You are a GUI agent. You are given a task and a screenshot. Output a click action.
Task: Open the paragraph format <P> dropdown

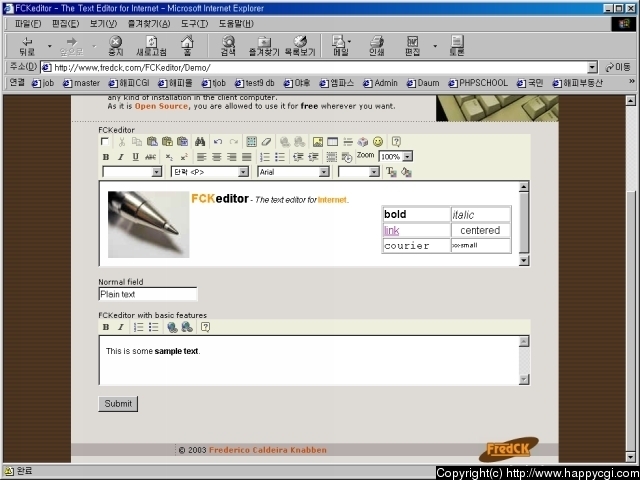tap(243, 172)
